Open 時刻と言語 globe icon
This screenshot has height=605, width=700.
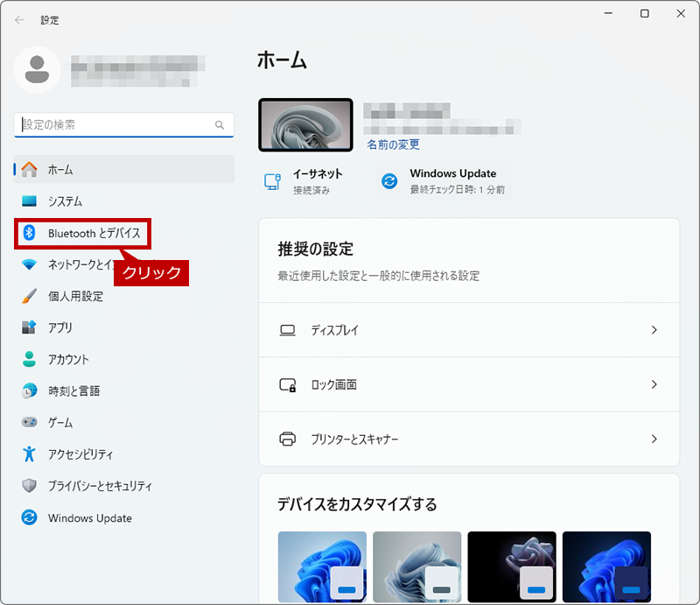click(x=30, y=390)
